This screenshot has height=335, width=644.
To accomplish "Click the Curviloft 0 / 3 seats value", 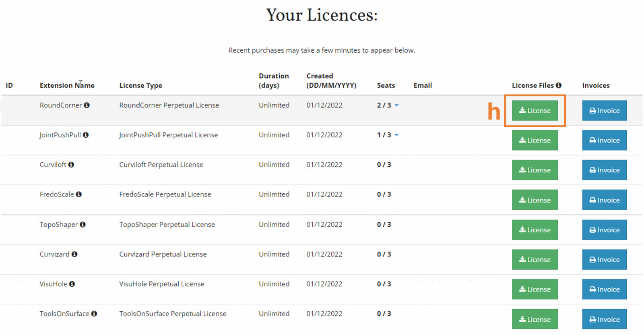I will (x=384, y=165).
